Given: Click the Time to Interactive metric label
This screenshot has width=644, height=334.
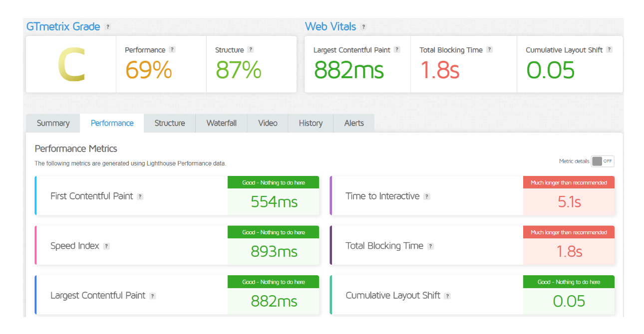Looking at the screenshot, I should pos(382,196).
